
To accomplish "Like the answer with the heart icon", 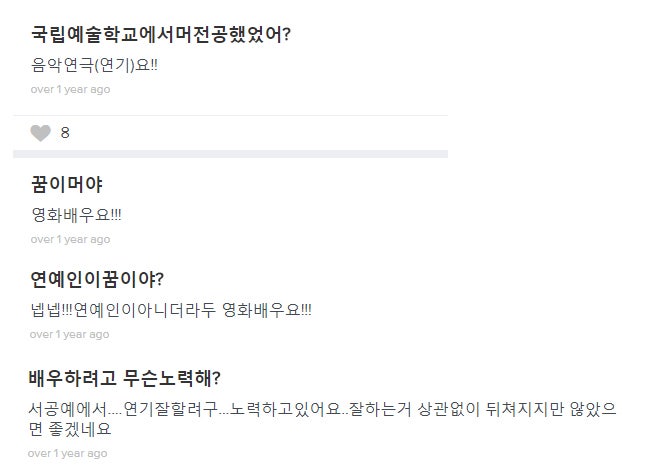I will [40, 133].
